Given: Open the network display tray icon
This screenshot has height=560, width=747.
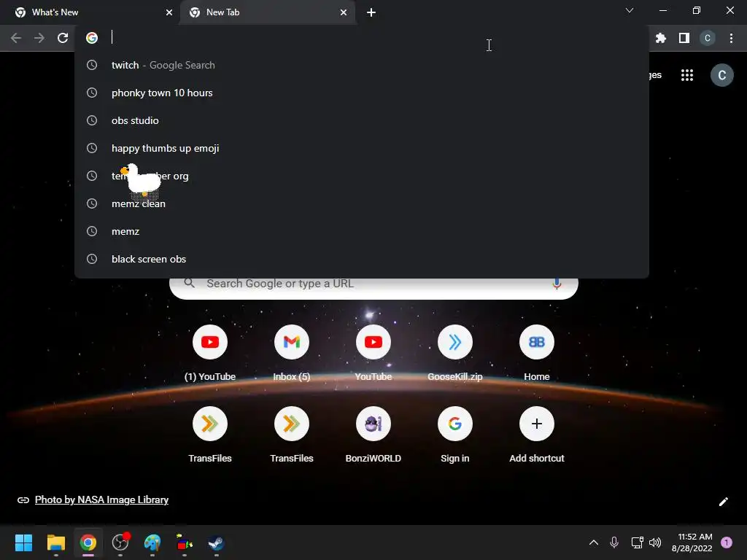Looking at the screenshot, I should [x=636, y=542].
